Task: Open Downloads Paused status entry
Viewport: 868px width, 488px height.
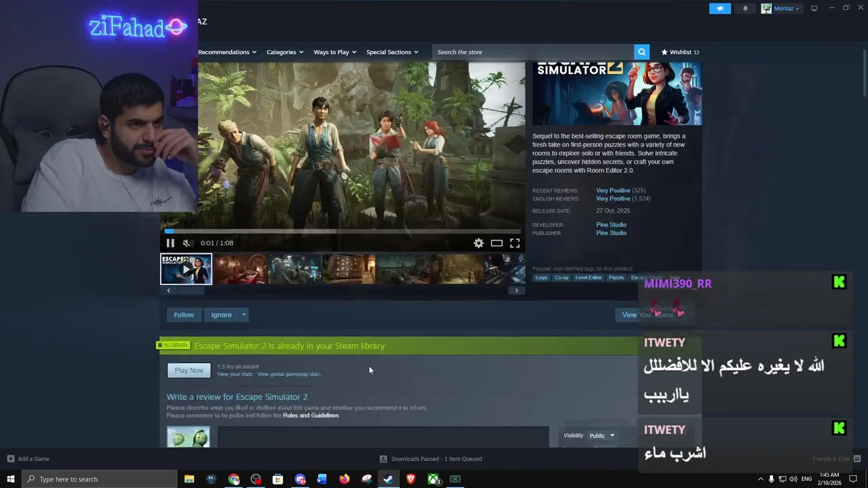Action: (x=431, y=459)
